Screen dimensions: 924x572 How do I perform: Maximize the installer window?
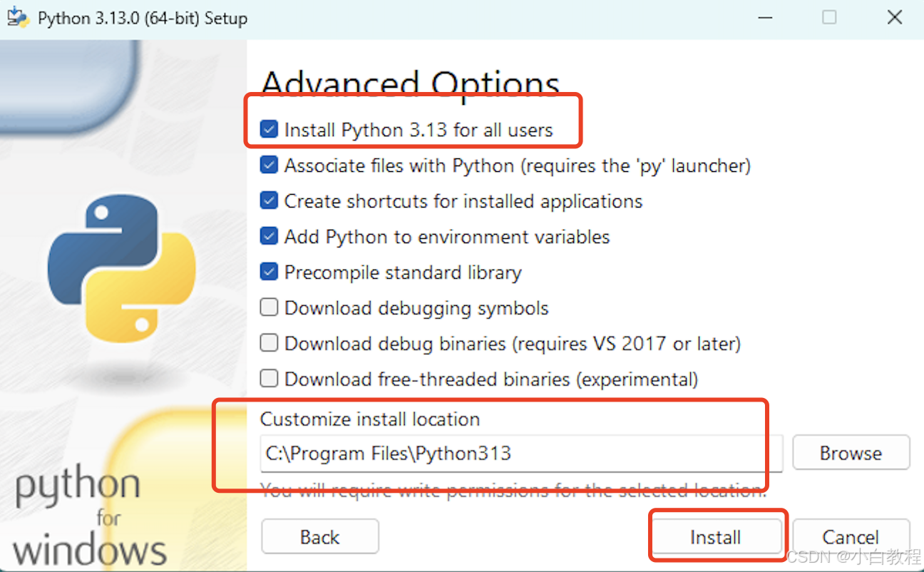829,16
